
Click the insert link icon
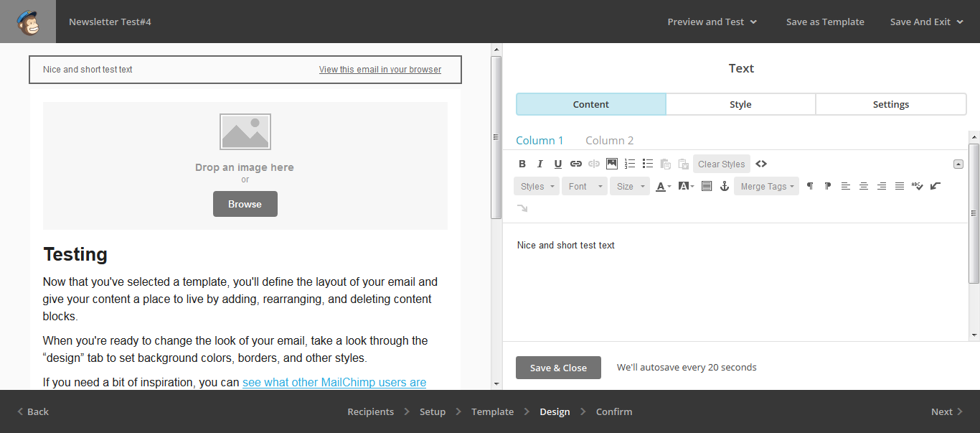pyautogui.click(x=575, y=164)
